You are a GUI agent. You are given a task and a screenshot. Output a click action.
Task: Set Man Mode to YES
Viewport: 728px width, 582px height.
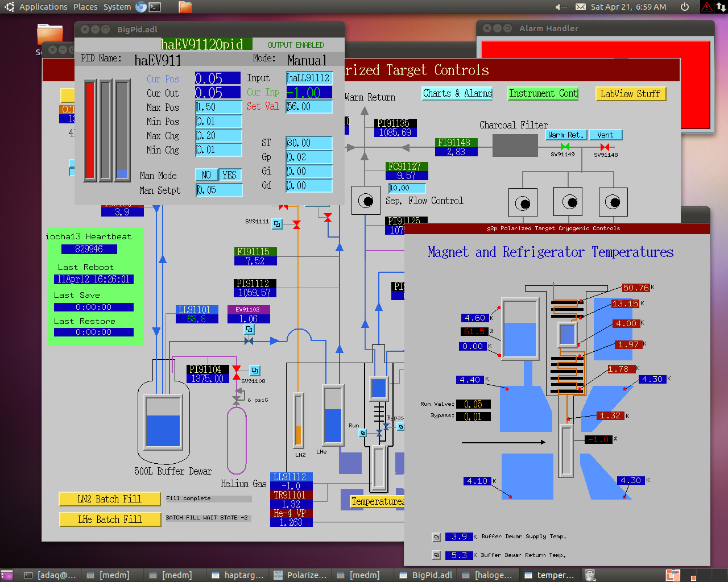click(230, 175)
